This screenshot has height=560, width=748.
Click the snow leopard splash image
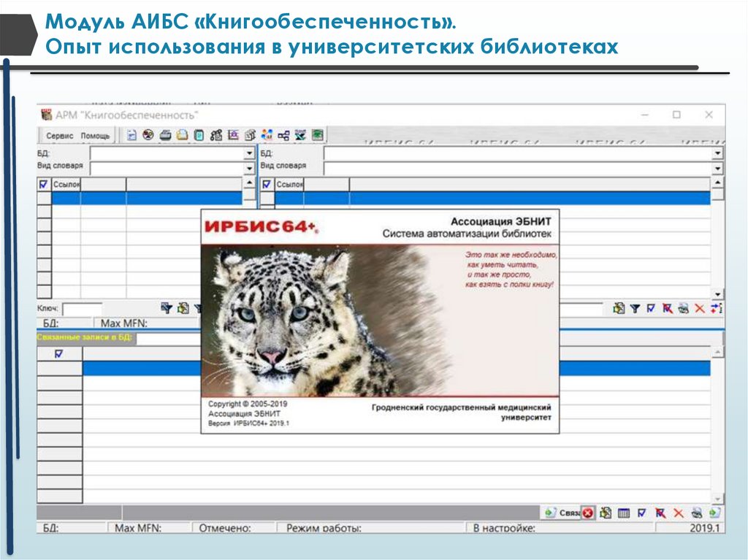coord(380,320)
